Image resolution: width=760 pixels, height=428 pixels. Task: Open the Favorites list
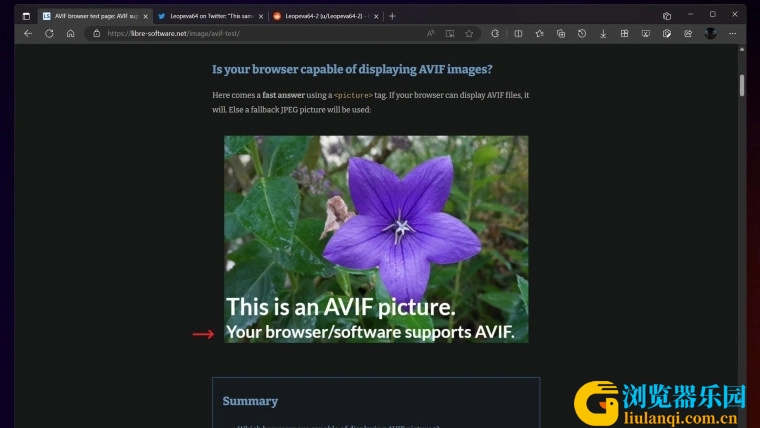pyautogui.click(x=539, y=33)
